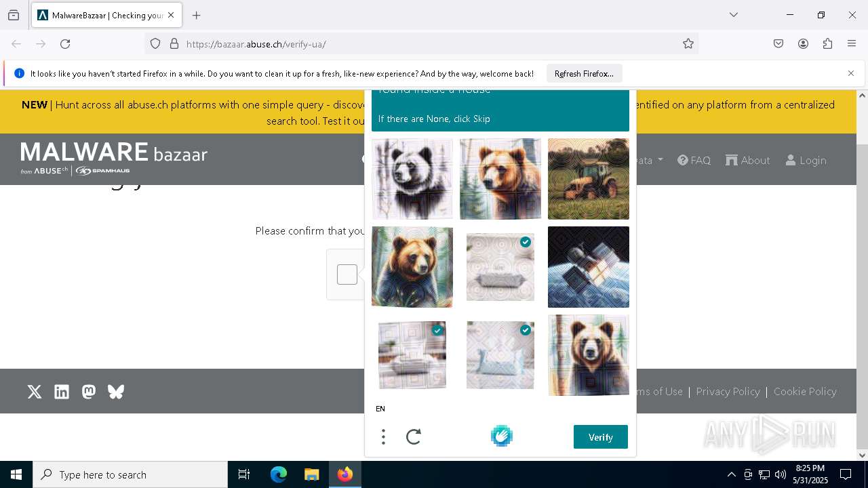
Task: Deselect the gray pillow image
Action: [x=500, y=267]
